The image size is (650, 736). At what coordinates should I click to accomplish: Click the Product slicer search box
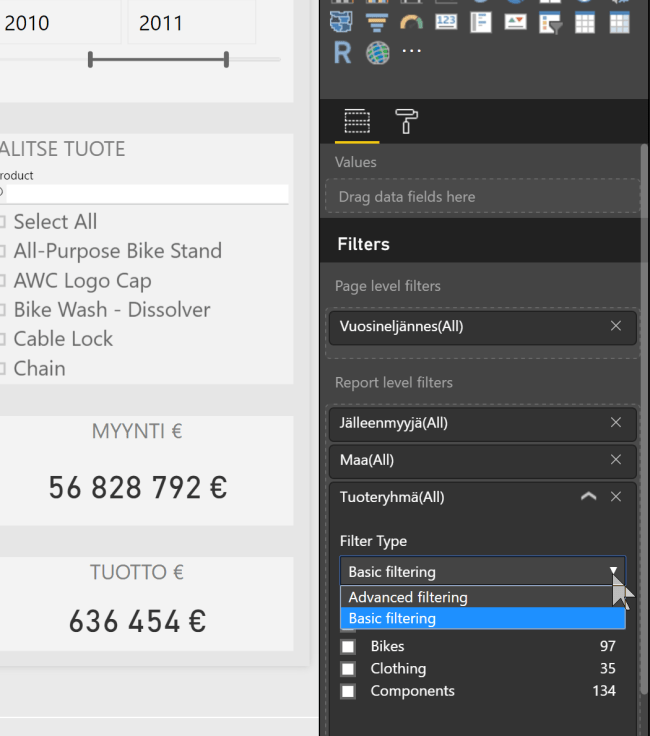(x=146, y=193)
